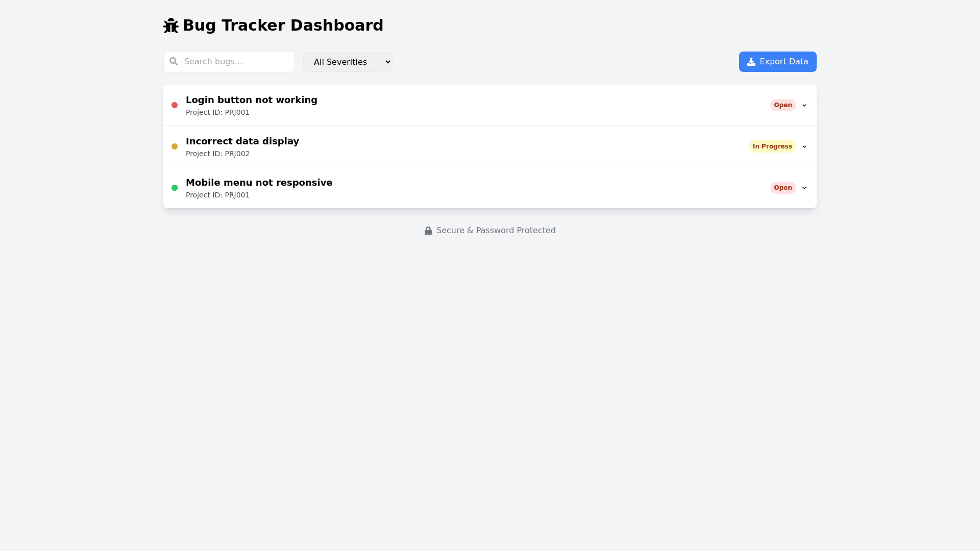Click green severity dot for Mobile menu bug
This screenshot has width=980, height=551.
pos(175,188)
